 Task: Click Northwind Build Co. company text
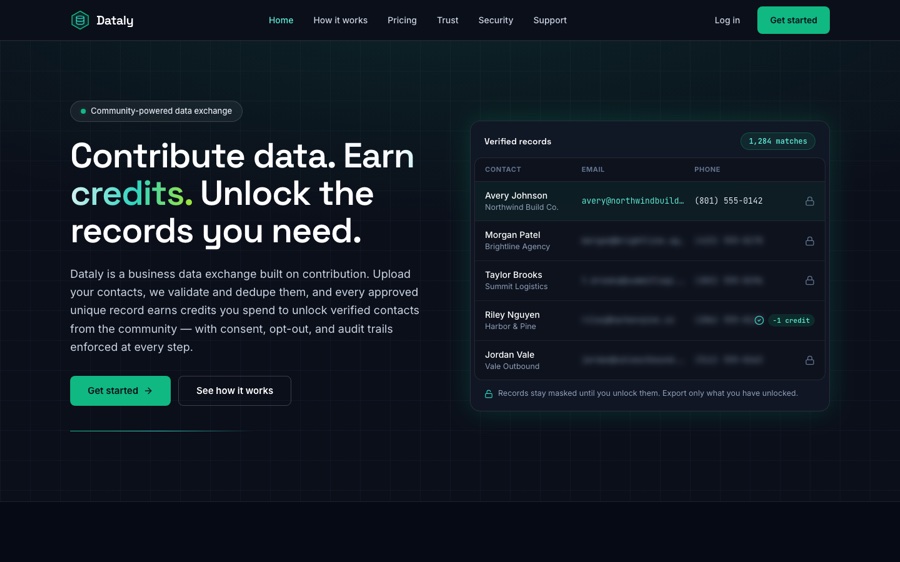(522, 207)
